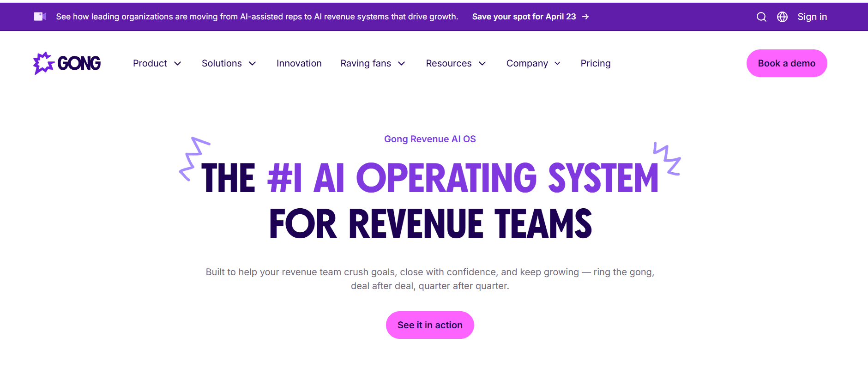This screenshot has height=386, width=868.
Task: Click the For Revenue Teams headline line
Action: pos(430,224)
